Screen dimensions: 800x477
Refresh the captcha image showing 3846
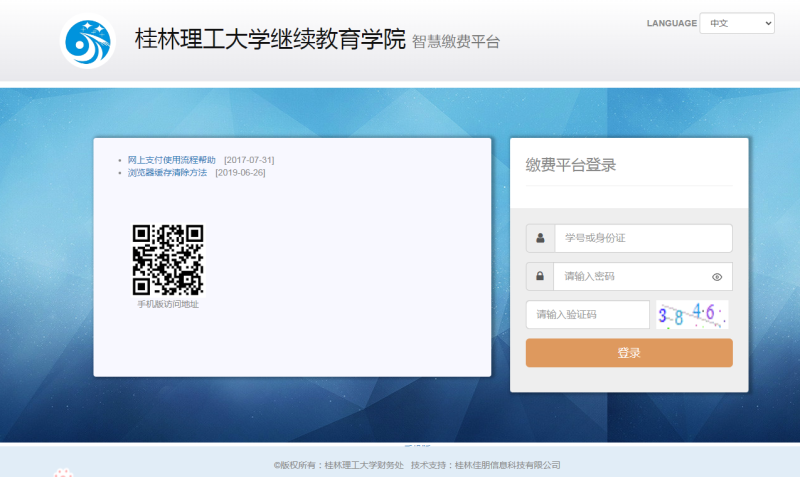click(692, 315)
